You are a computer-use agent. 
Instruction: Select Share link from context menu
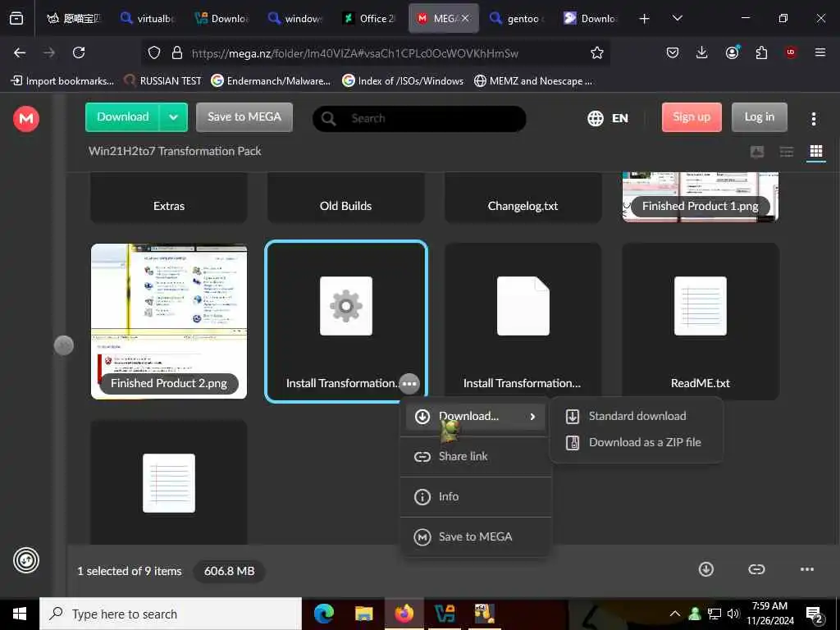tap(475, 456)
